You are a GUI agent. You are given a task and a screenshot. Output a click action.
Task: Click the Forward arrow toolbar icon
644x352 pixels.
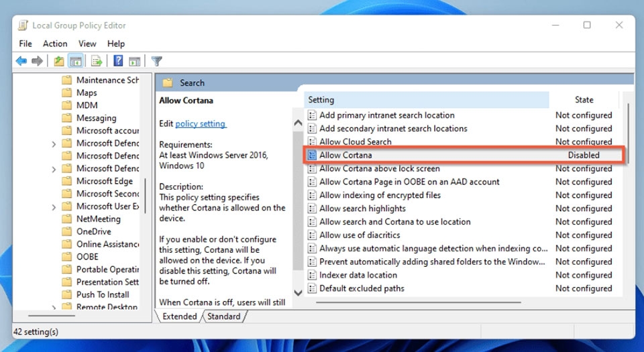(x=37, y=62)
